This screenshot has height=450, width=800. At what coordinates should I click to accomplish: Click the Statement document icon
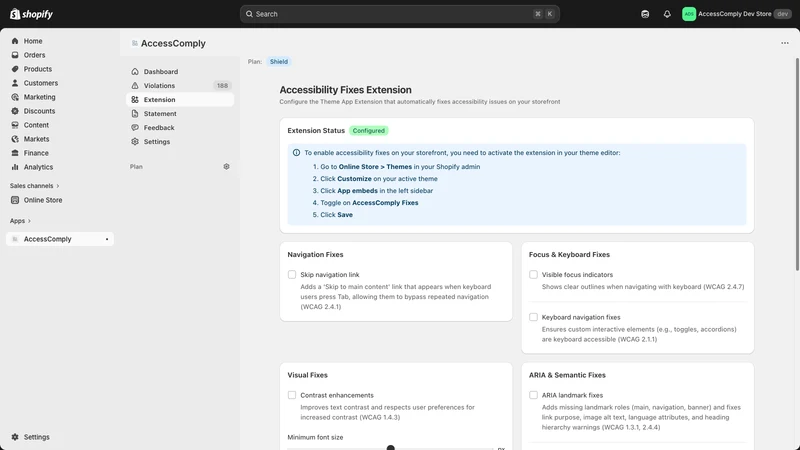(x=135, y=114)
